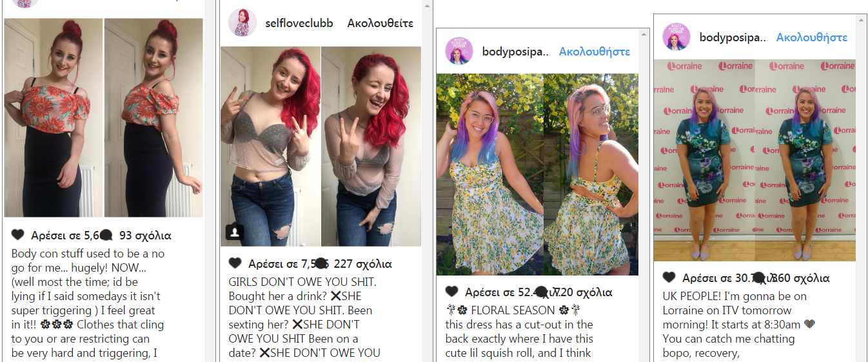The height and width of the screenshot is (362, 868).
Task: Open the bodyposipanda avatar on the Lorraine post
Action: click(676, 37)
